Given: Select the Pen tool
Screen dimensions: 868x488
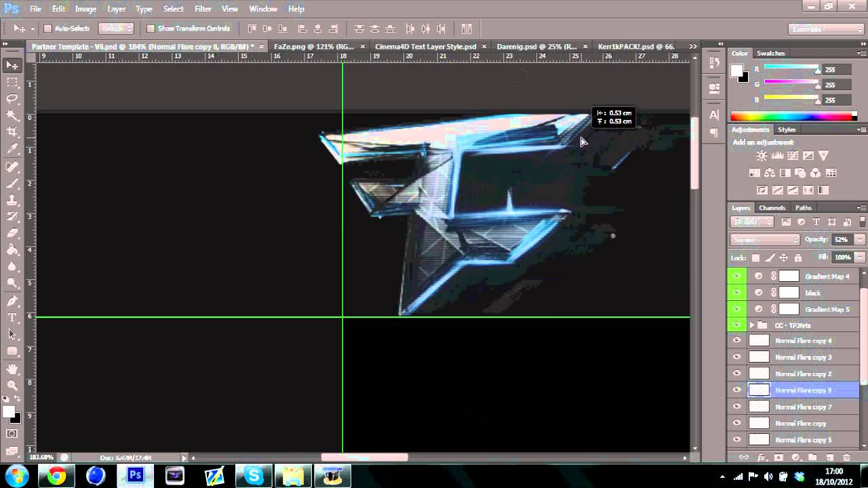Looking at the screenshot, I should [x=12, y=301].
